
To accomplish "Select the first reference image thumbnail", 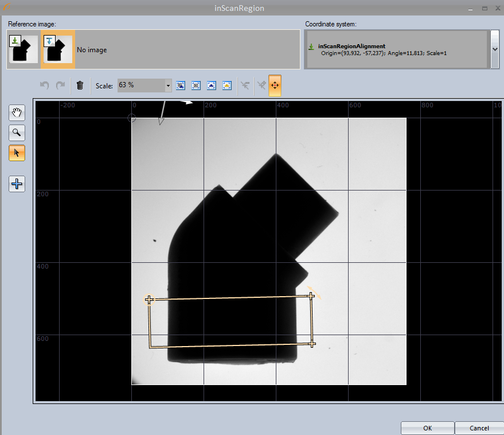I will click(x=24, y=49).
